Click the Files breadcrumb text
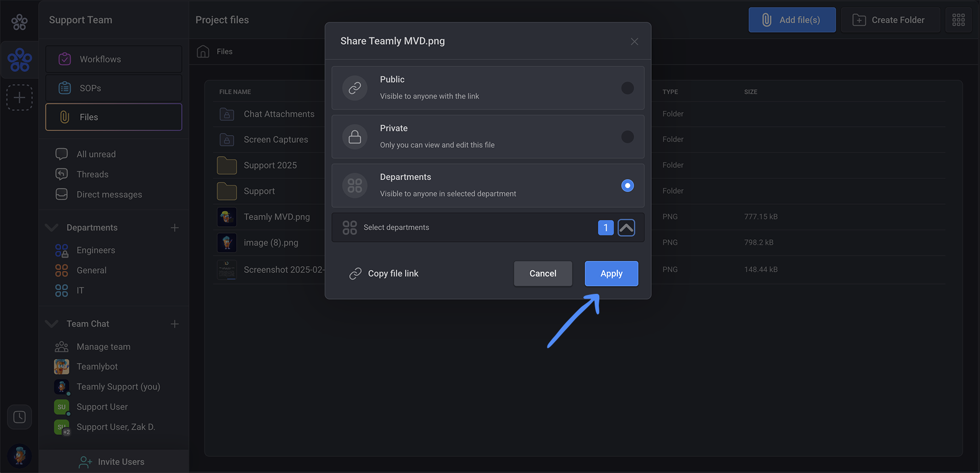Image resolution: width=980 pixels, height=473 pixels. click(x=224, y=51)
